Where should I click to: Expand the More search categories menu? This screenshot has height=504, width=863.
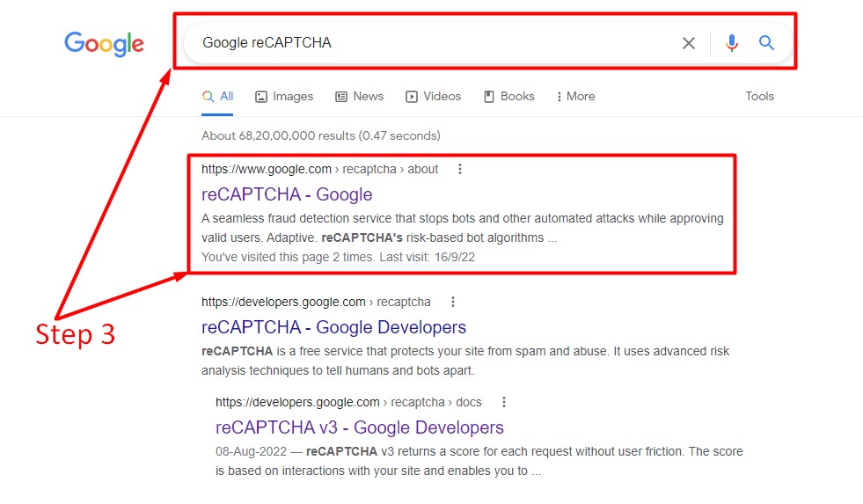[x=575, y=96]
